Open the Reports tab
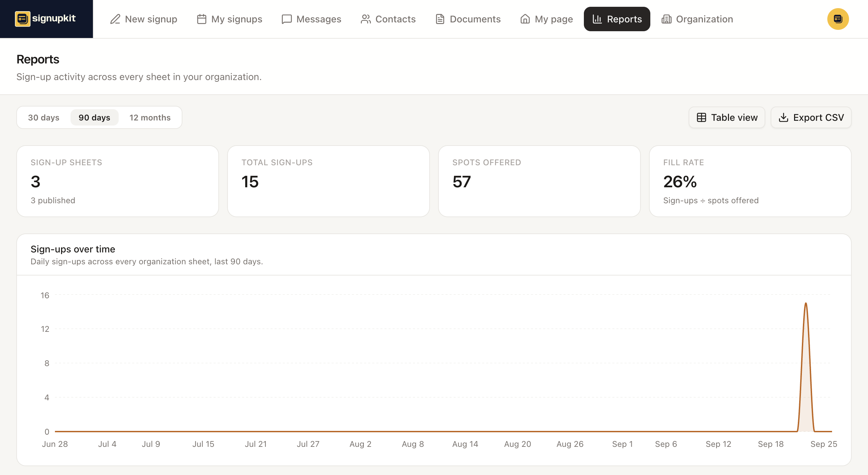Image resolution: width=868 pixels, height=475 pixels. (617, 19)
